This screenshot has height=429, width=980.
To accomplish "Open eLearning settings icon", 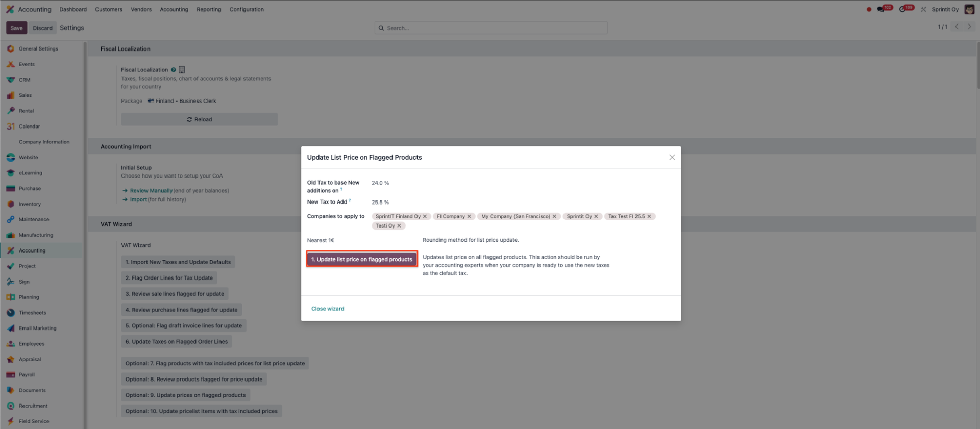I will pos(11,173).
